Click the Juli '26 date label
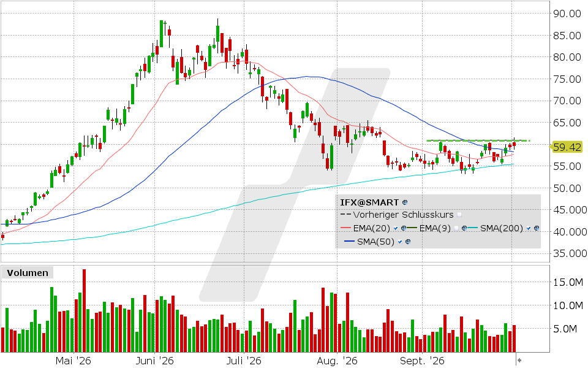 click(x=244, y=361)
